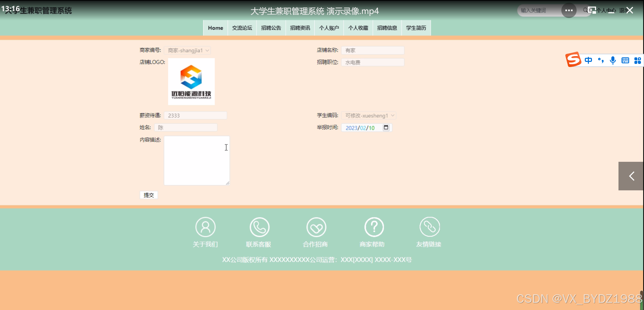Close the video player overlay
This screenshot has width=644, height=310.
click(x=630, y=11)
